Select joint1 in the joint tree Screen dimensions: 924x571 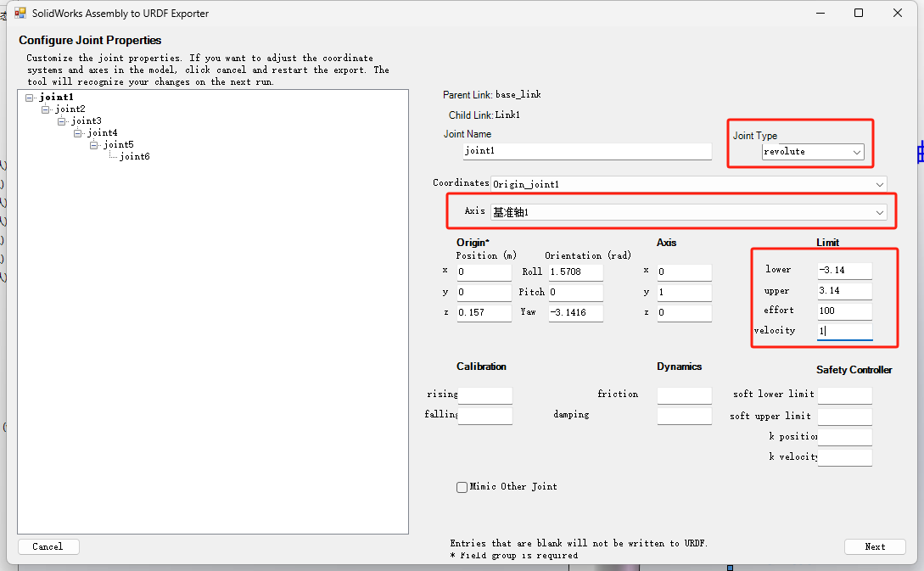pyautogui.click(x=57, y=98)
